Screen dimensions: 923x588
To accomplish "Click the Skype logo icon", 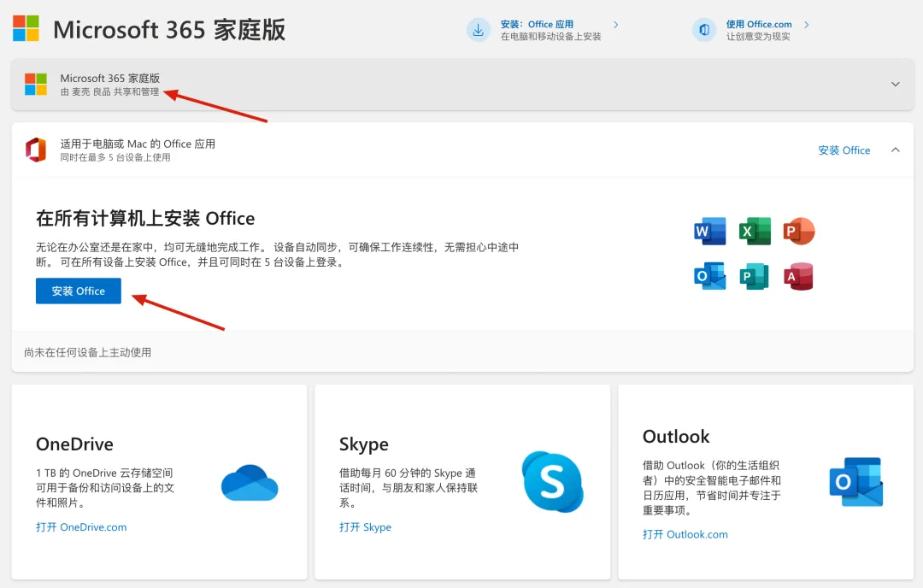I will [x=553, y=481].
